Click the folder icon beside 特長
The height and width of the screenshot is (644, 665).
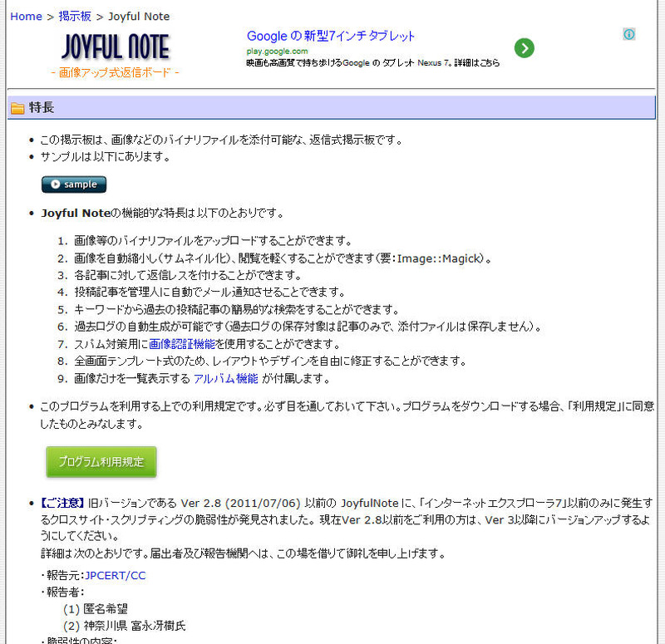[17, 108]
